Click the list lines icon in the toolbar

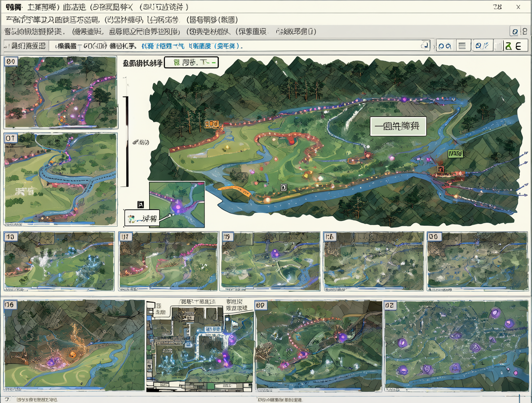click(x=462, y=46)
